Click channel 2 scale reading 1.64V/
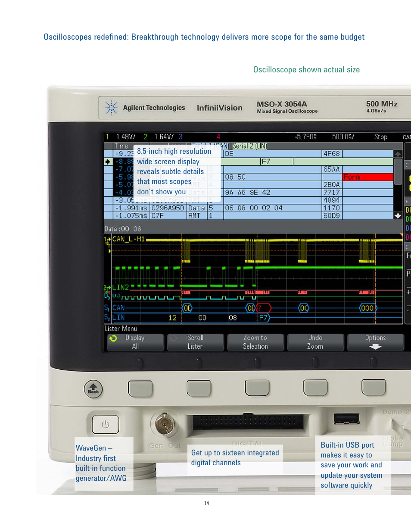 tap(164, 137)
